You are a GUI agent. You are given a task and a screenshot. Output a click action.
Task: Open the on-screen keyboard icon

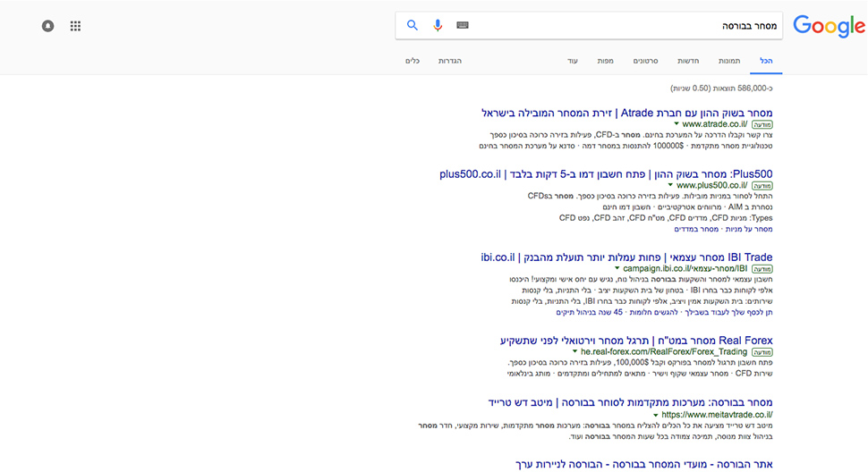(x=463, y=25)
